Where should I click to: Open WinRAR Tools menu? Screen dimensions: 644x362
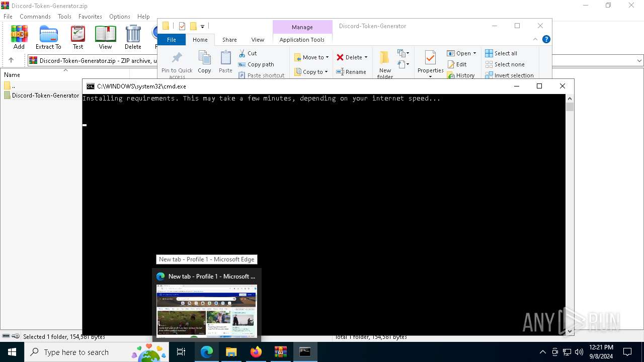[x=64, y=17]
